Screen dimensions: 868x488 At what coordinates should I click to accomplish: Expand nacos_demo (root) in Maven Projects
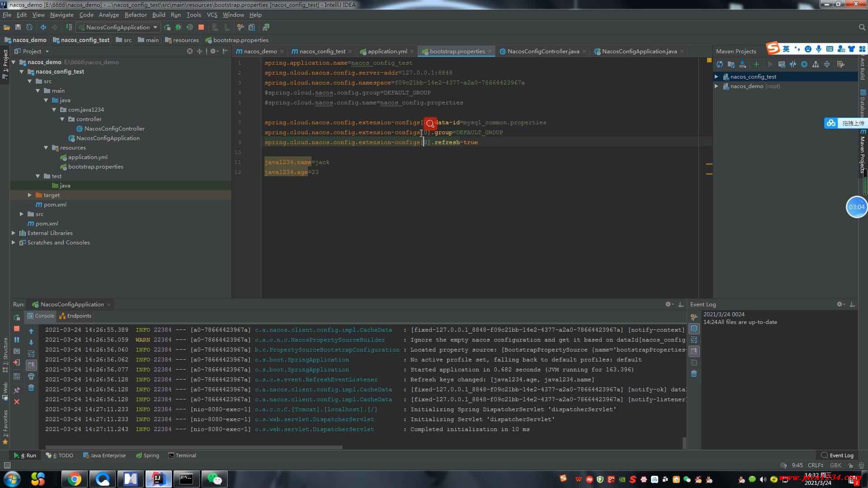[x=717, y=86]
